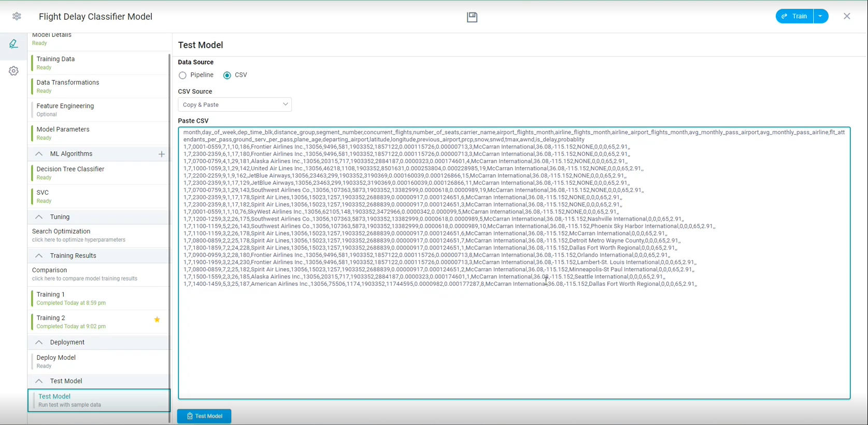Select the model editor pencil sidebar icon
The image size is (868, 425).
tap(13, 44)
